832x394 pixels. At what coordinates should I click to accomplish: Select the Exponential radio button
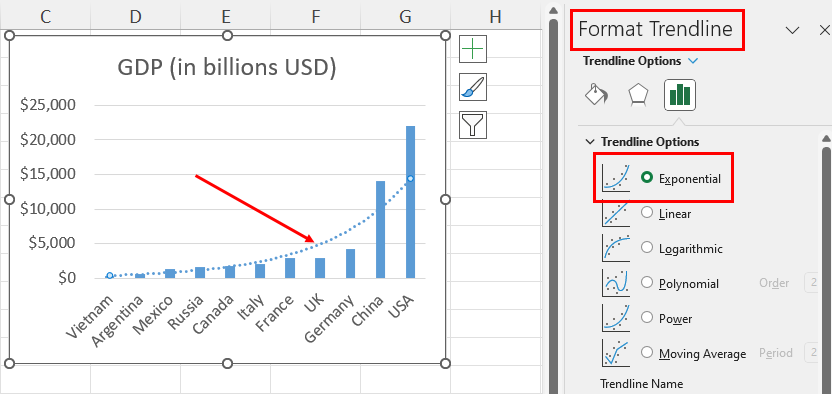click(x=647, y=178)
